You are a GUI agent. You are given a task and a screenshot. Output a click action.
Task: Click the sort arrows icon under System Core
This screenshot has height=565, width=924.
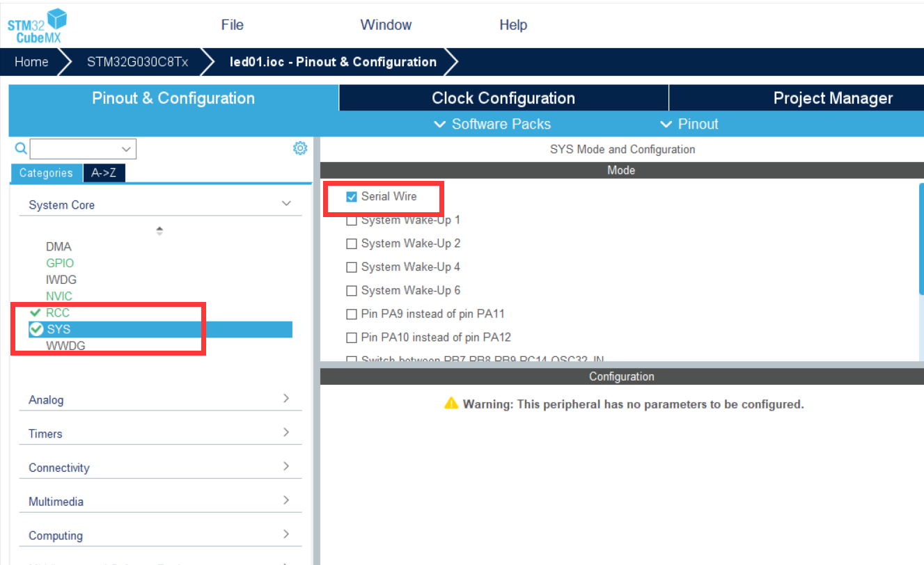click(159, 230)
